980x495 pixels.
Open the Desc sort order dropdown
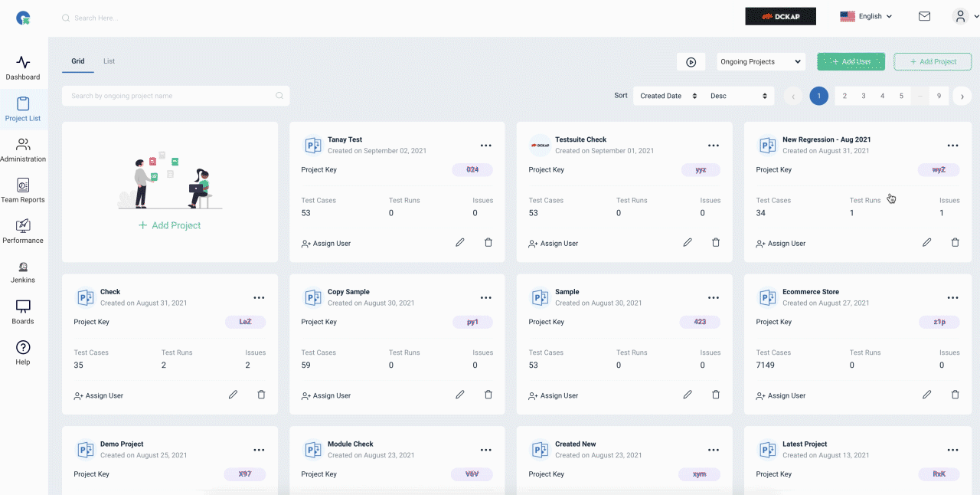tap(739, 96)
